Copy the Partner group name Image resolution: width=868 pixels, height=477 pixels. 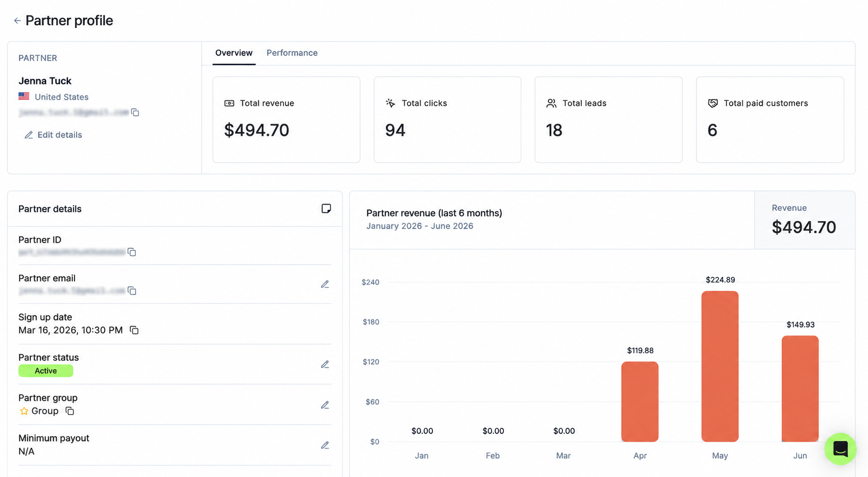(70, 411)
